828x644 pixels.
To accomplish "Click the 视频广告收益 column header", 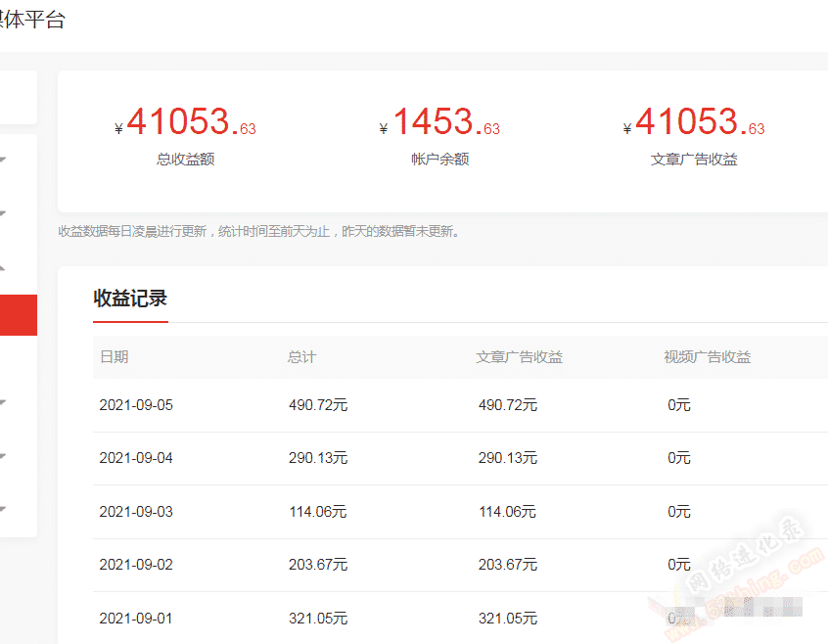I will coord(707,357).
